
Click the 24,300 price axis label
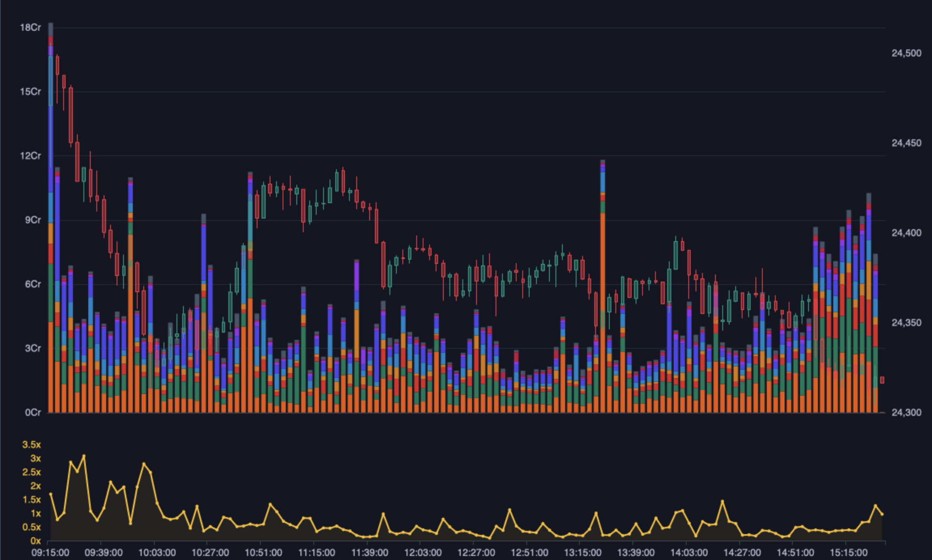[906, 412]
